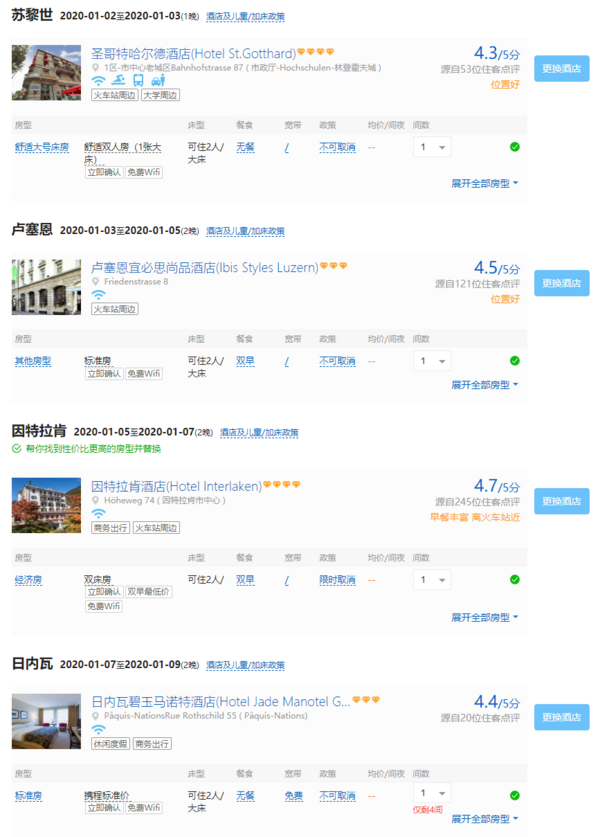The image size is (600, 837).
Task: Click 不可取消 policy for 舒适大号床房
Action: [x=337, y=147]
